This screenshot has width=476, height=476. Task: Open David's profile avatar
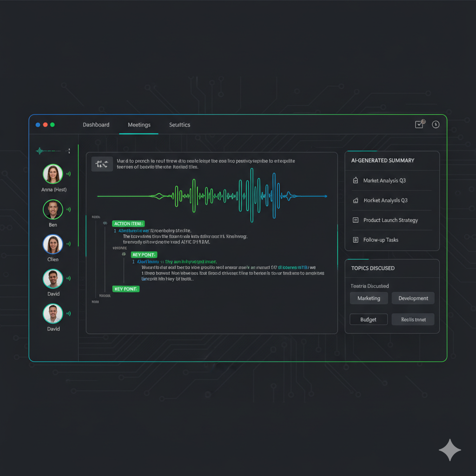coord(53,278)
